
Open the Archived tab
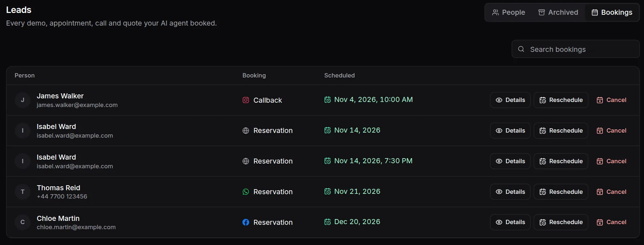[558, 12]
